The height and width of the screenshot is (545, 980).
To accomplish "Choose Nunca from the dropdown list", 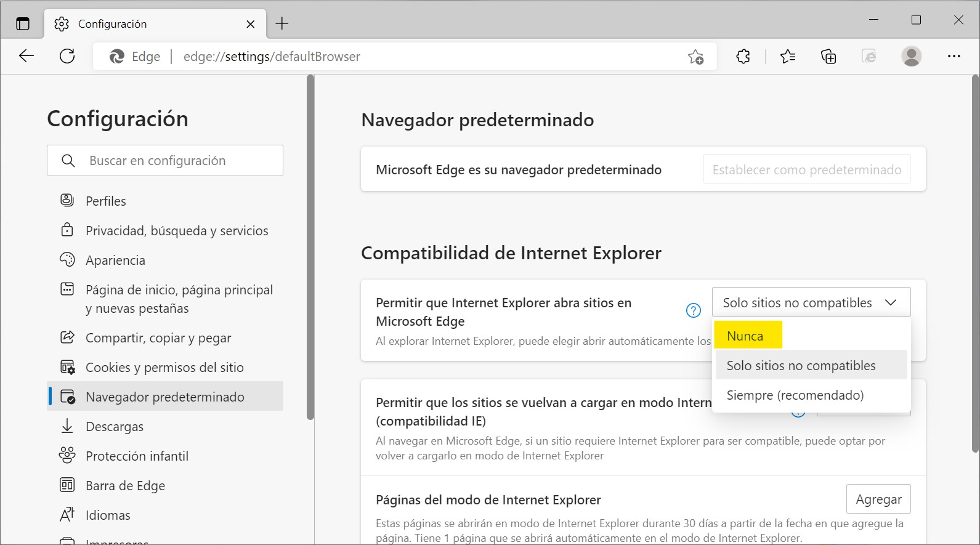I will point(811,336).
